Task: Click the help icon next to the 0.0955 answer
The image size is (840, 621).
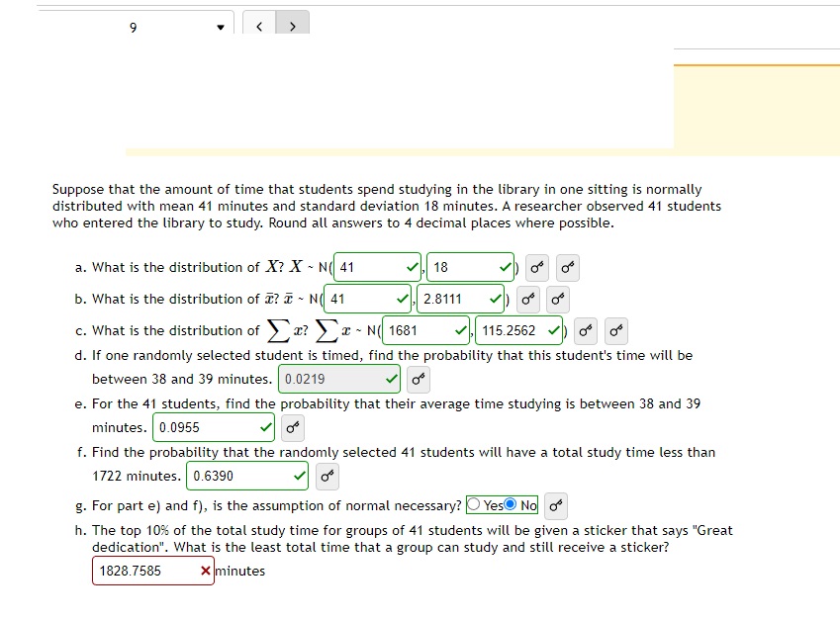Action: tap(291, 427)
